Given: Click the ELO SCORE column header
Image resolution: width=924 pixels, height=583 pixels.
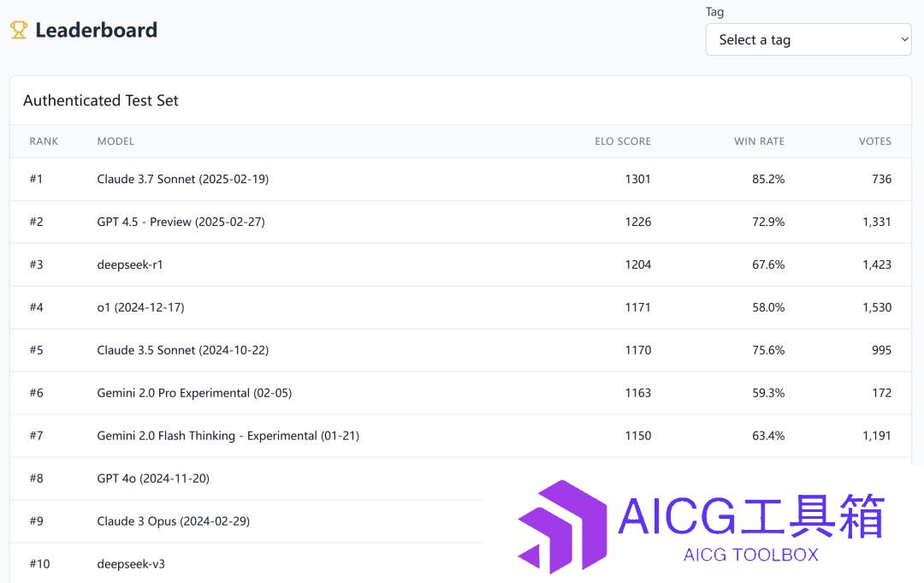Looking at the screenshot, I should [623, 141].
